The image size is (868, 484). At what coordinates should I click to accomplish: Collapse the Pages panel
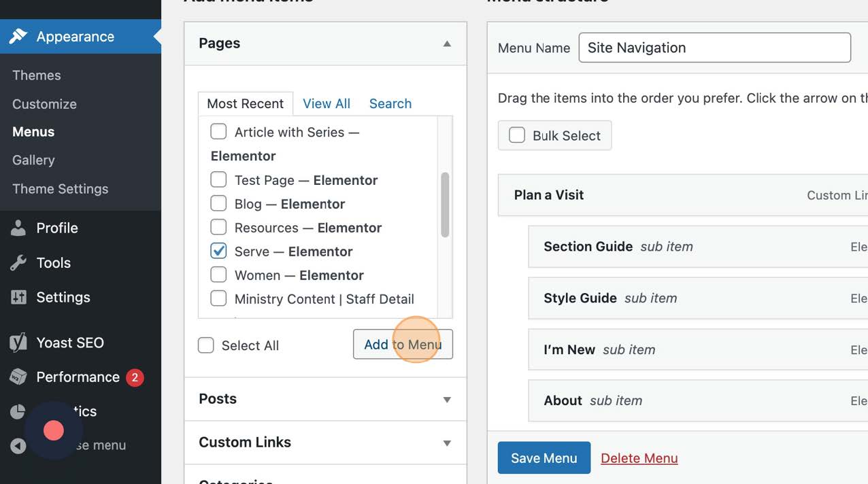(x=447, y=43)
